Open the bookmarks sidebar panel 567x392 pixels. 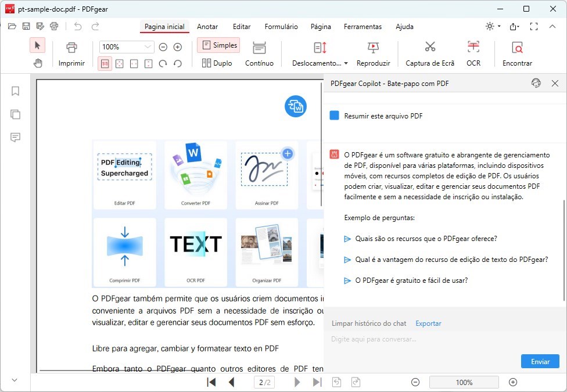pos(15,91)
